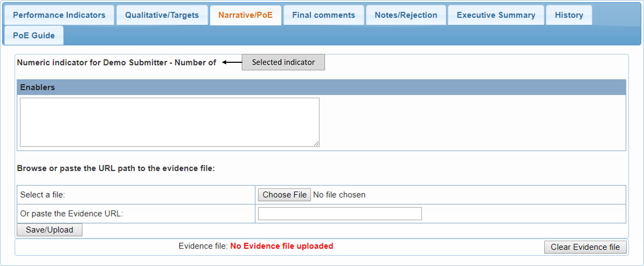Go to the Final comments tab
This screenshot has width=644, height=266.
click(323, 15)
